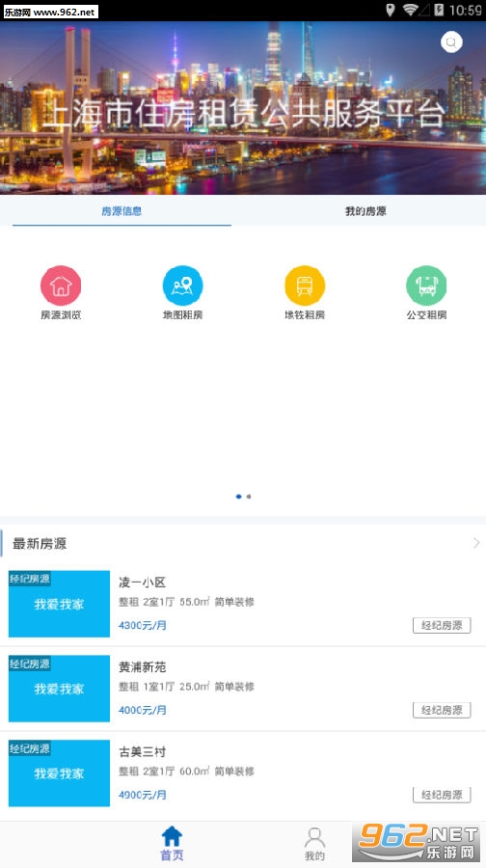Click 经纪房源 button for 凌一小区
The image size is (486, 868).
[x=442, y=626]
